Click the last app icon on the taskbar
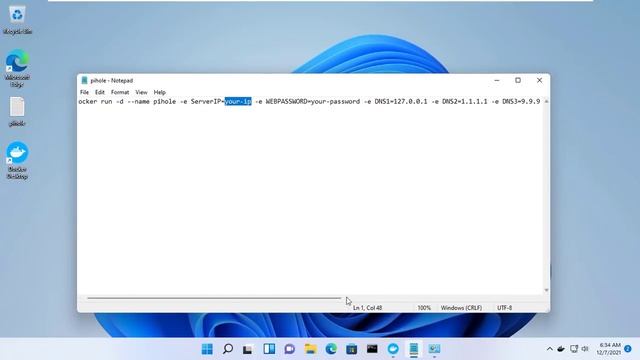Image resolution: width=640 pixels, height=360 pixels. tap(434, 349)
